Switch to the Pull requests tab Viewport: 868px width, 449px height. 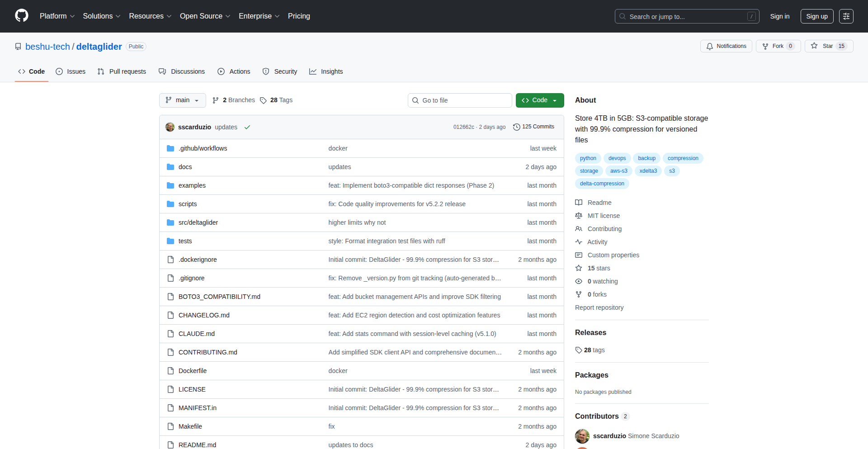122,71
